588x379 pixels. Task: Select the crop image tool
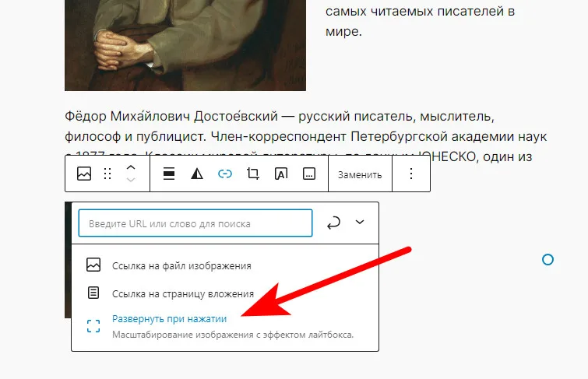point(253,174)
